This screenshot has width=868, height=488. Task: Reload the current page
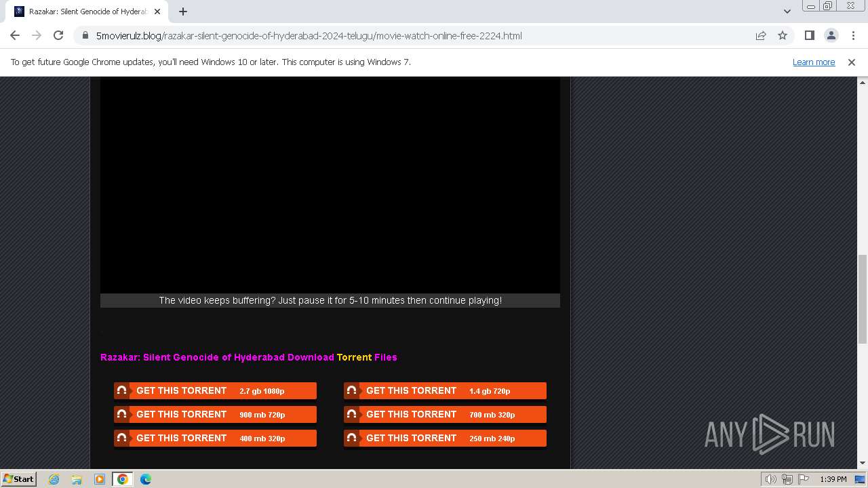coord(58,35)
